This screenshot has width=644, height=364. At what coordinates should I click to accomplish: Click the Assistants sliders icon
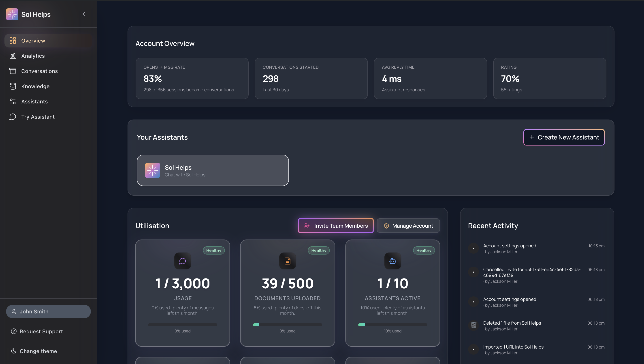click(13, 102)
